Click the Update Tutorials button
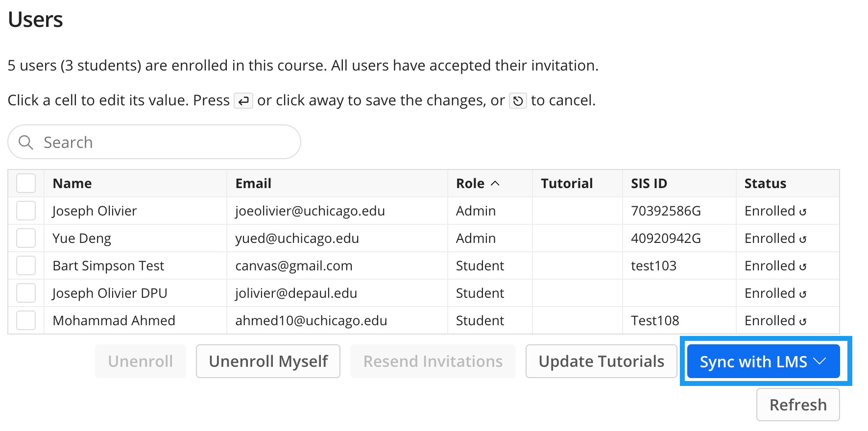This screenshot has height=431, width=868. click(602, 361)
